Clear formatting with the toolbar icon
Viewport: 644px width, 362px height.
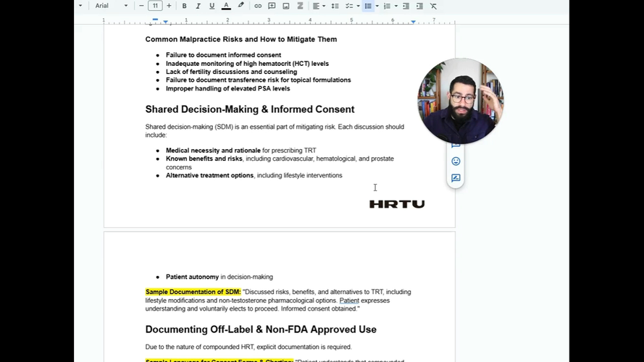433,6
